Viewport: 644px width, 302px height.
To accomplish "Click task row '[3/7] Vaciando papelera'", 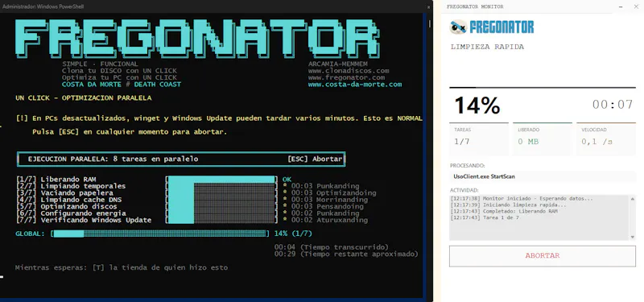I will tap(64, 192).
